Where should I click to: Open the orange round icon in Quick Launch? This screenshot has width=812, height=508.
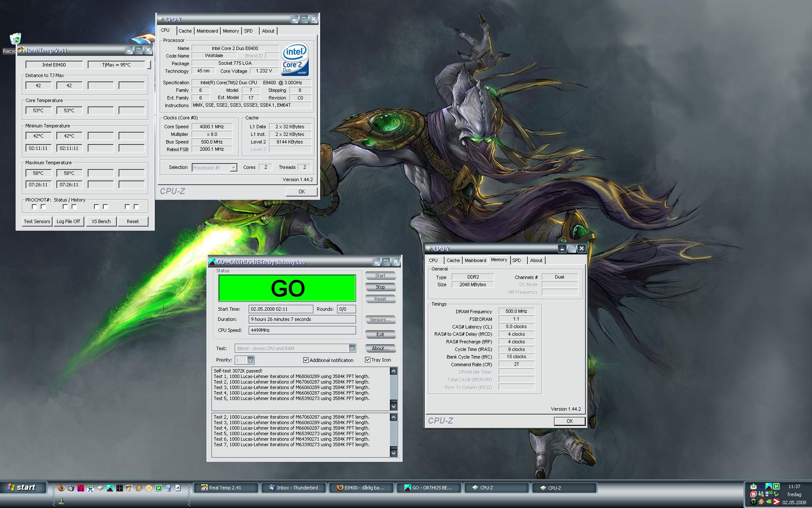149,488
